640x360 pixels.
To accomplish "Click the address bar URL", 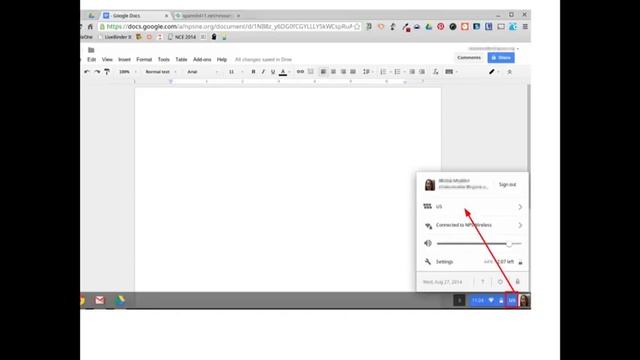I will pos(229,27).
